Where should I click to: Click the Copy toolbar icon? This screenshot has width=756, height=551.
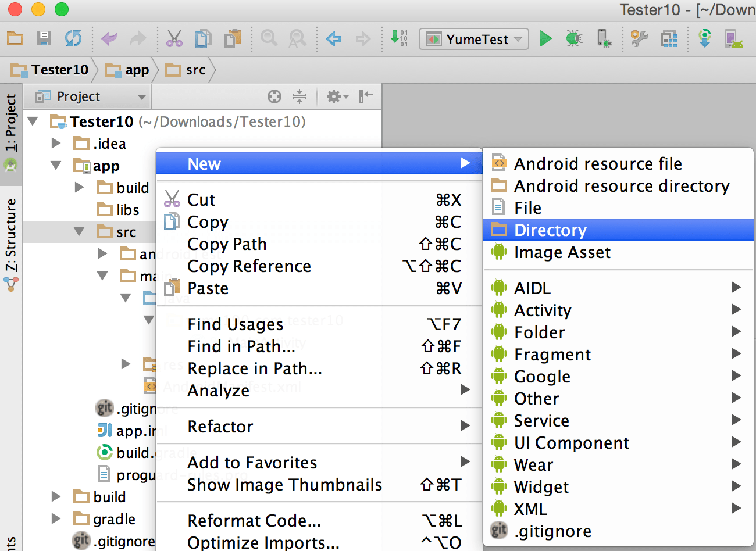coord(203,39)
